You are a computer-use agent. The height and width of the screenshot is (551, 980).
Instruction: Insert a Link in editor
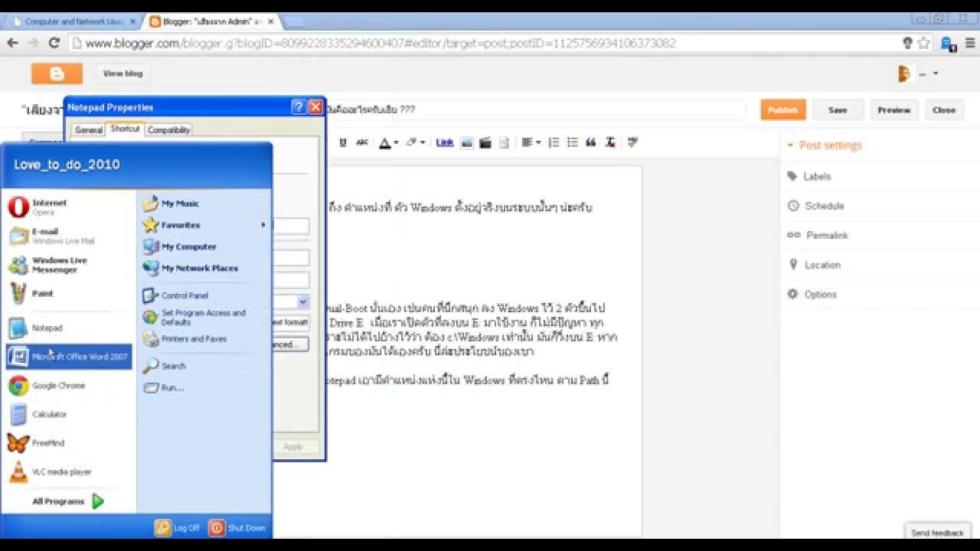pos(445,142)
